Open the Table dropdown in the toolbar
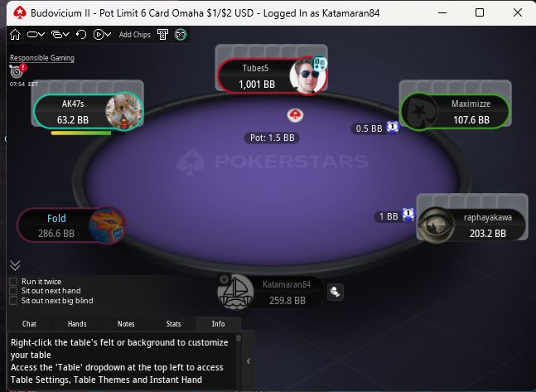Screen dimensions: 536x392 tap(36, 35)
